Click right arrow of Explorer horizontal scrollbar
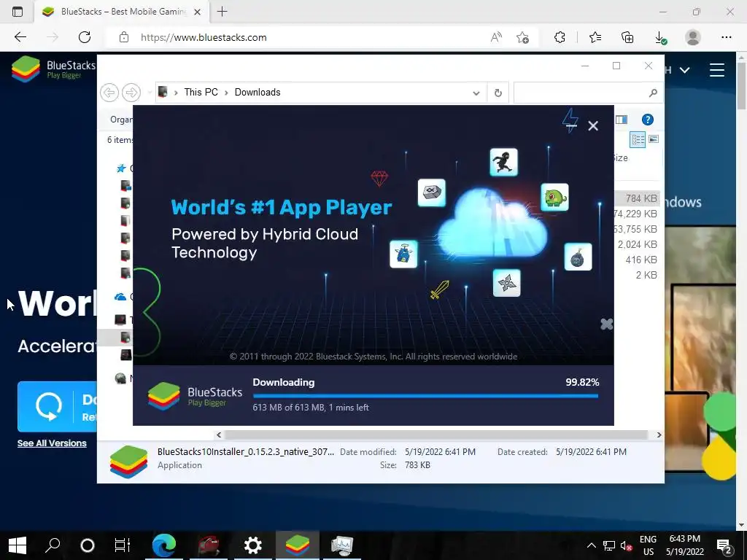This screenshot has width=747, height=560. click(x=659, y=435)
